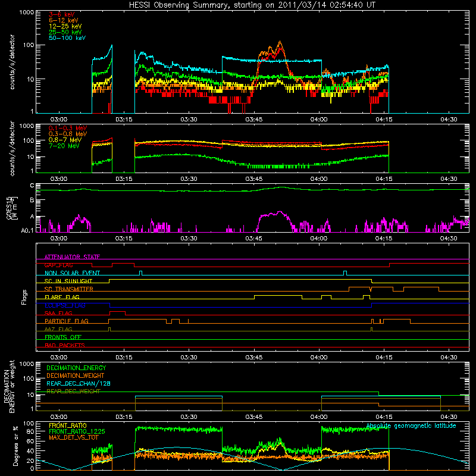Click the SAA_FLAG label

(58, 313)
